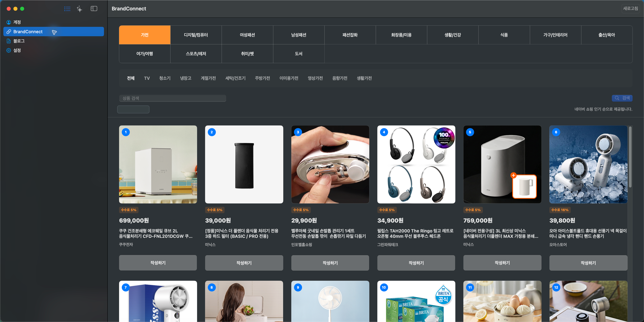This screenshot has height=322, width=644.
Task: Click the 상품 검색 search field
Action: 173,98
